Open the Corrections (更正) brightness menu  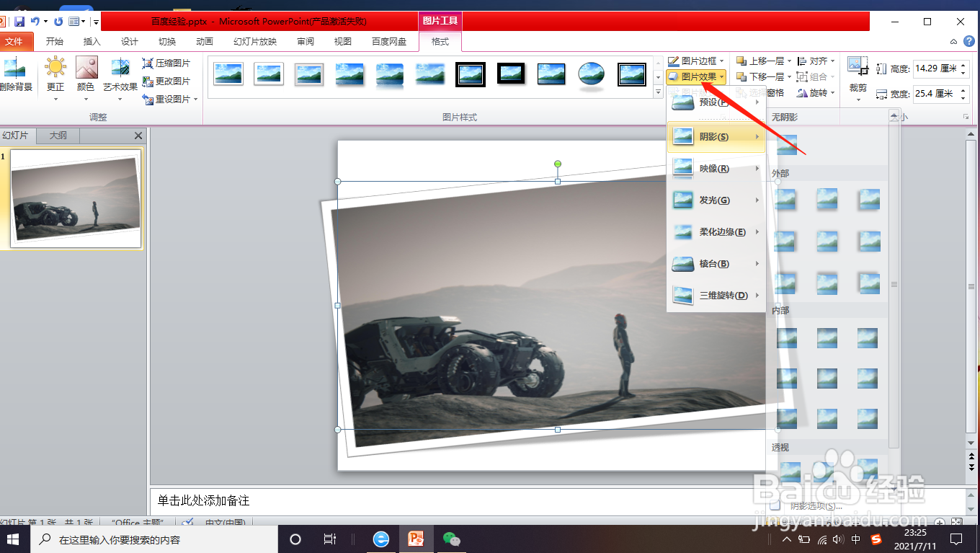(55, 78)
